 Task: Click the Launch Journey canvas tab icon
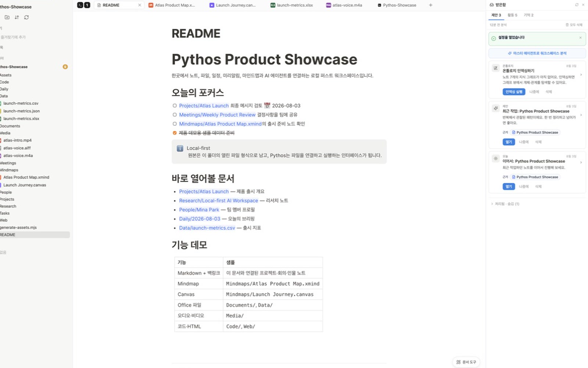coord(212,5)
